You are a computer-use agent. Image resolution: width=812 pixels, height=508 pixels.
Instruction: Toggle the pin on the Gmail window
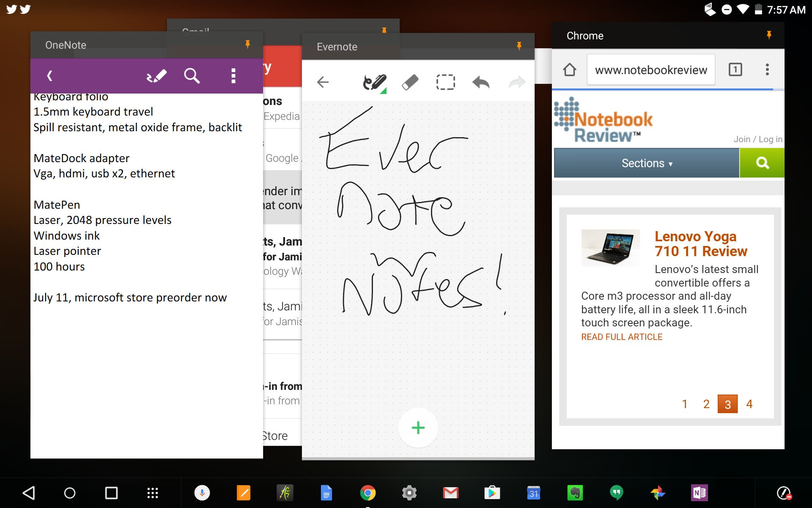coord(384,30)
